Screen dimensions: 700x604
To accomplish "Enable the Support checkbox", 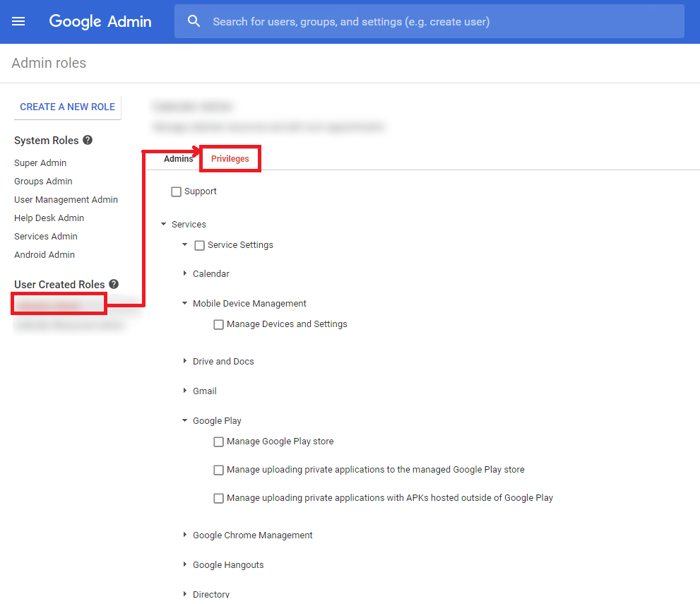I will [177, 191].
